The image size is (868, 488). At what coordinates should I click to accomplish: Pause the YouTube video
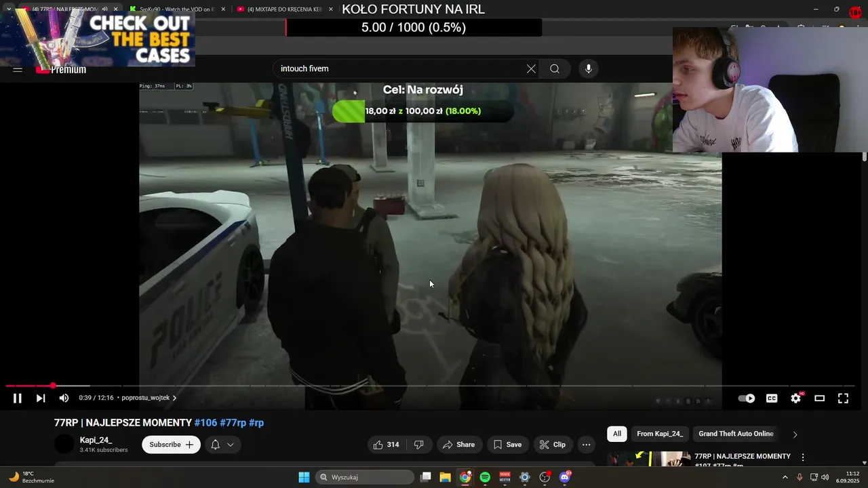18,399
